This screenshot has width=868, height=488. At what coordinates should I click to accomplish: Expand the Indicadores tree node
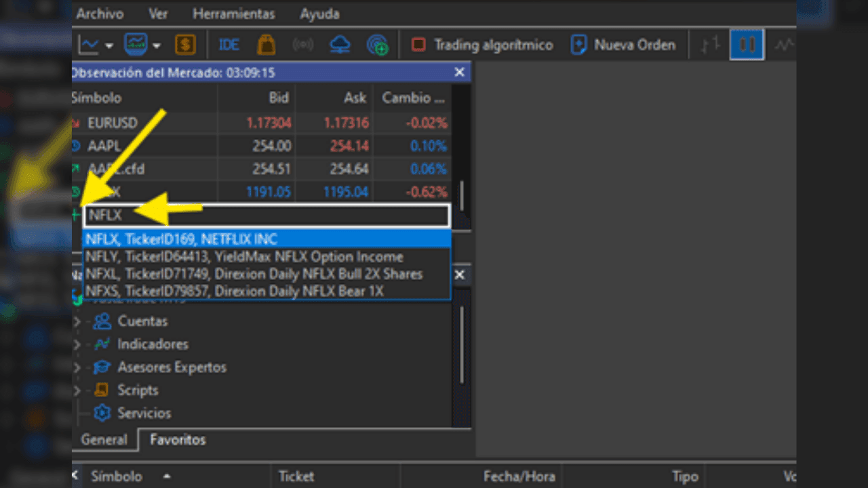[x=77, y=344]
